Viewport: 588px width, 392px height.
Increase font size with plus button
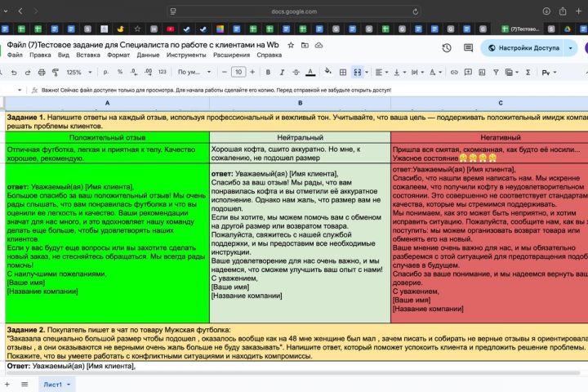click(252, 72)
